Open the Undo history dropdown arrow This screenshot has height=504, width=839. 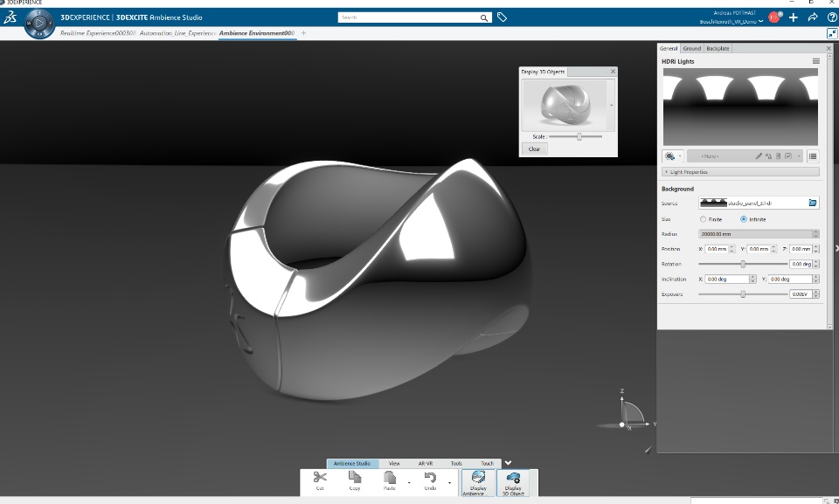(449, 482)
